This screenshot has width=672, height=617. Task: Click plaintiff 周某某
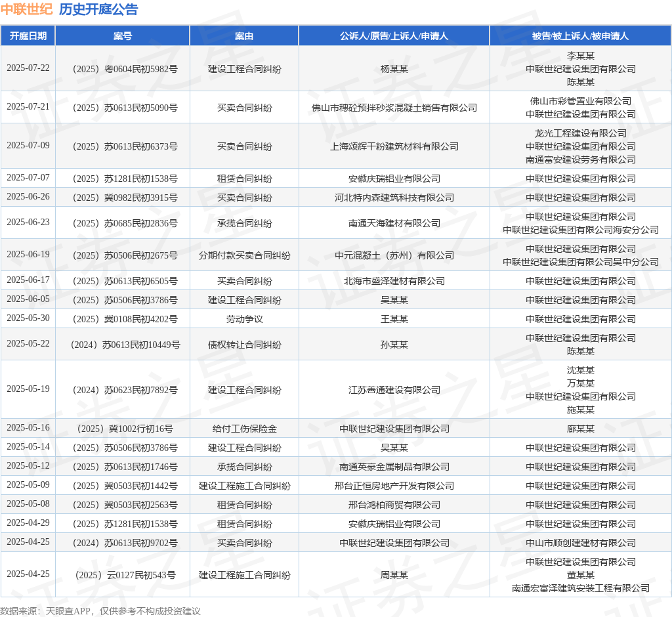(x=394, y=575)
